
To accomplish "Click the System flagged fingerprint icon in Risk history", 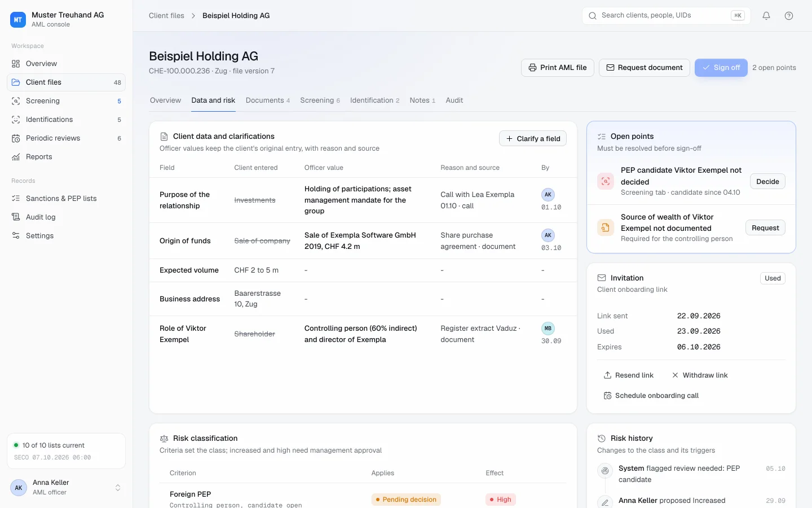I will pyautogui.click(x=605, y=470).
